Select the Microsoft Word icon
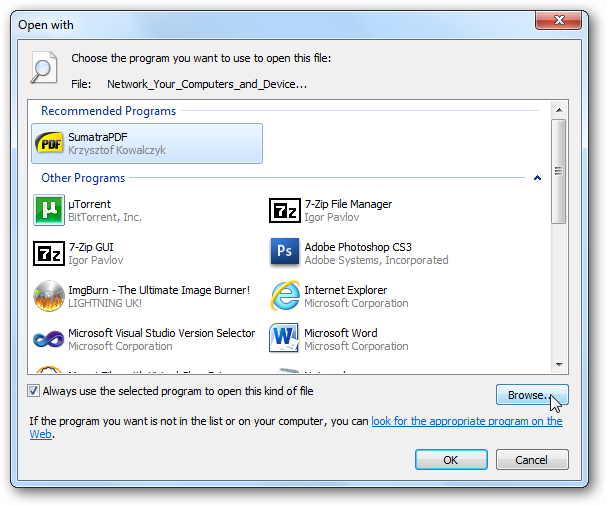607x506 pixels. click(285, 339)
